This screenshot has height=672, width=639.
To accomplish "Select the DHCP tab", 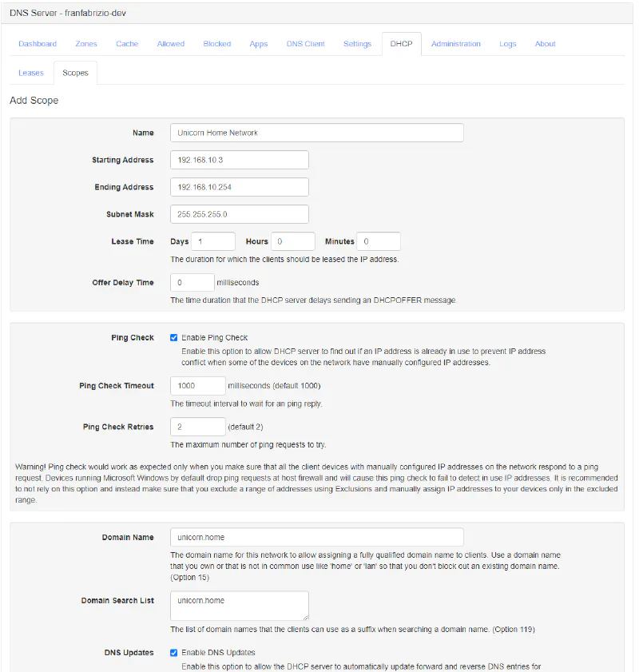I will coord(401,44).
